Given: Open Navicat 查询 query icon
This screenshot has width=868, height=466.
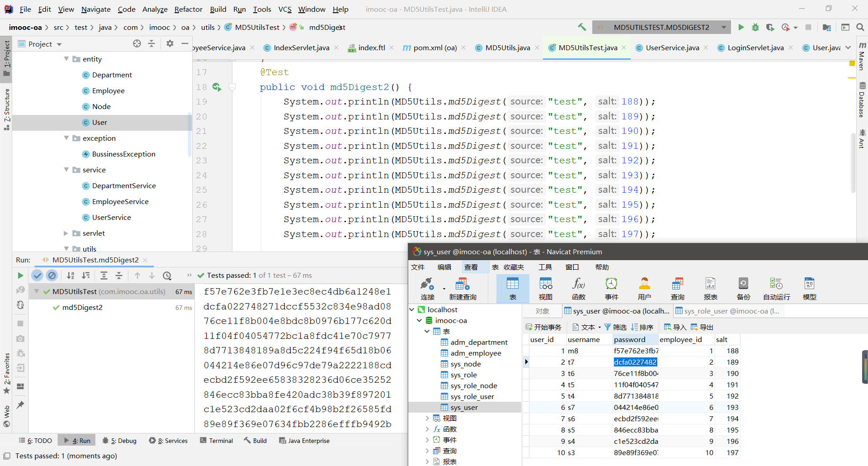Looking at the screenshot, I should point(678,289).
